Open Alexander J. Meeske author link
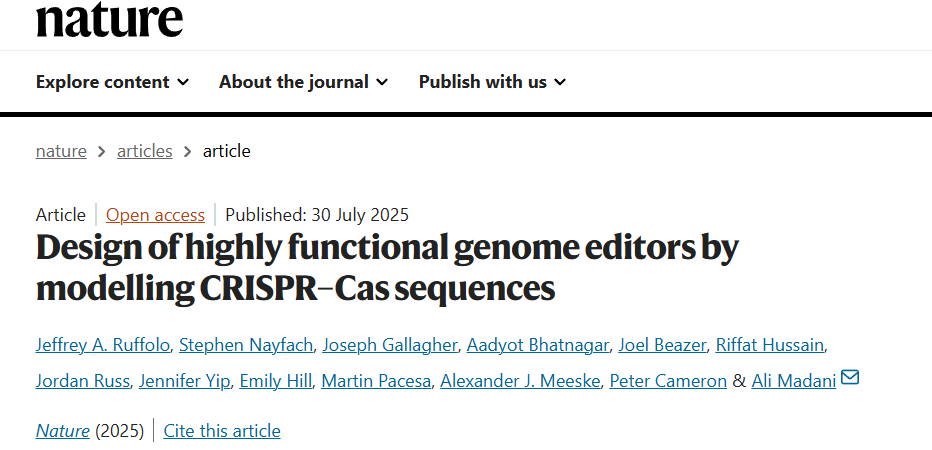 pos(520,381)
